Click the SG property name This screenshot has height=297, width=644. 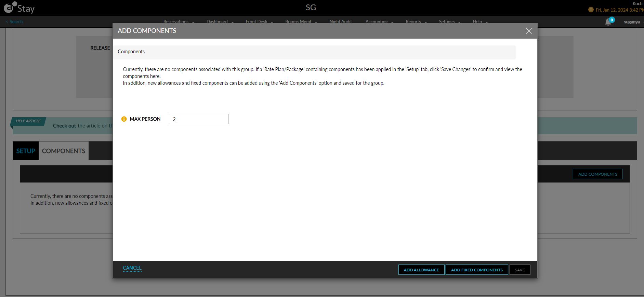[311, 8]
